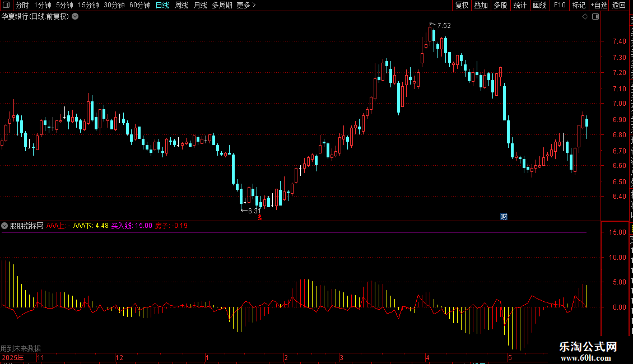Image resolution: width=633 pixels, height=364 pixels.
Task: Open 多周期 multi-period view
Action: point(222,5)
